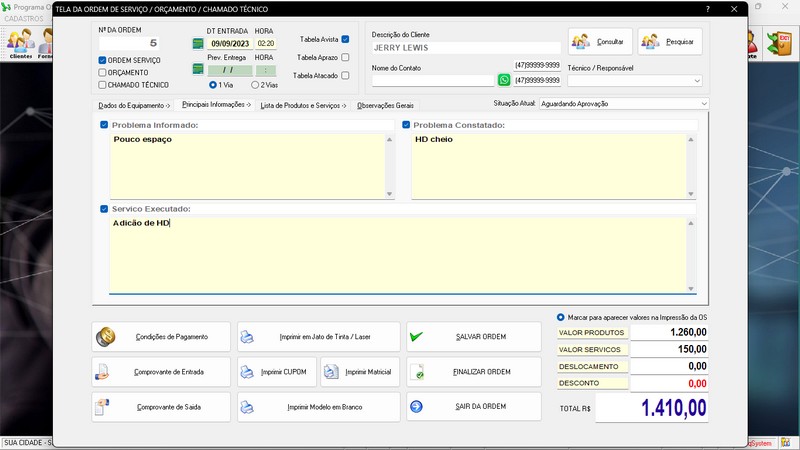Enable the Tabela Aprazo checkbox

tap(345, 58)
